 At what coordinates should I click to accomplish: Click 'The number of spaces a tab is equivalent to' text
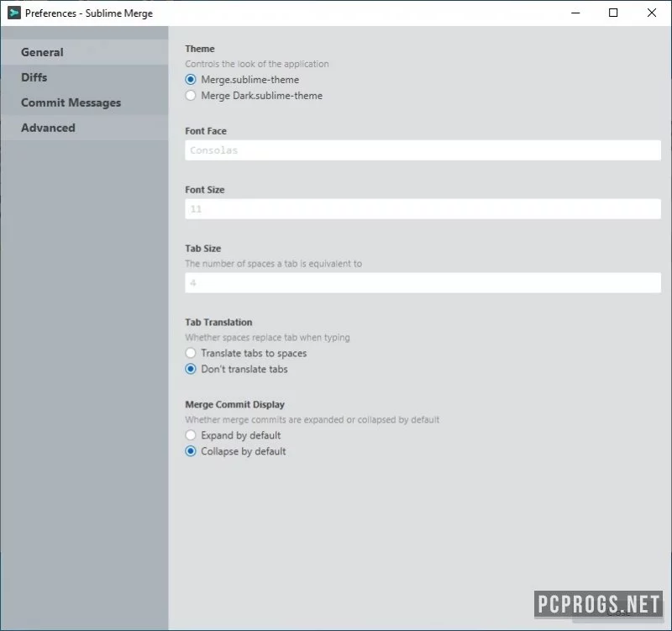(274, 264)
